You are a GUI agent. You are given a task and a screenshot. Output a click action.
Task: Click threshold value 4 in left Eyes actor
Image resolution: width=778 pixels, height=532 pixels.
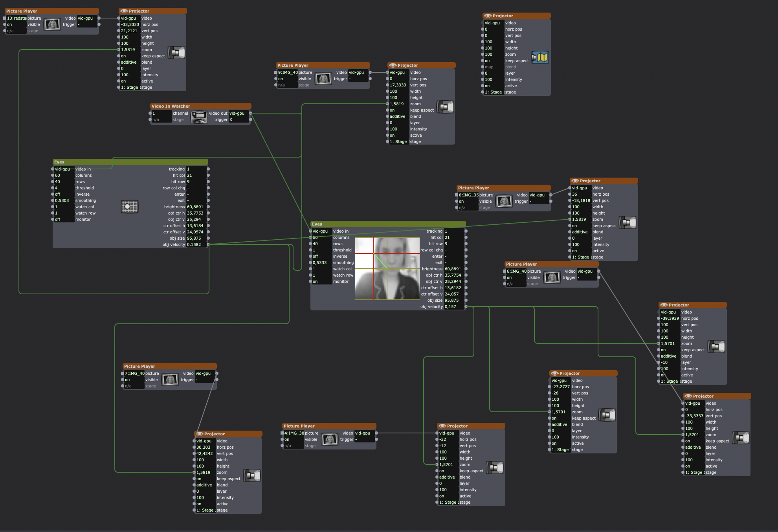pyautogui.click(x=64, y=188)
